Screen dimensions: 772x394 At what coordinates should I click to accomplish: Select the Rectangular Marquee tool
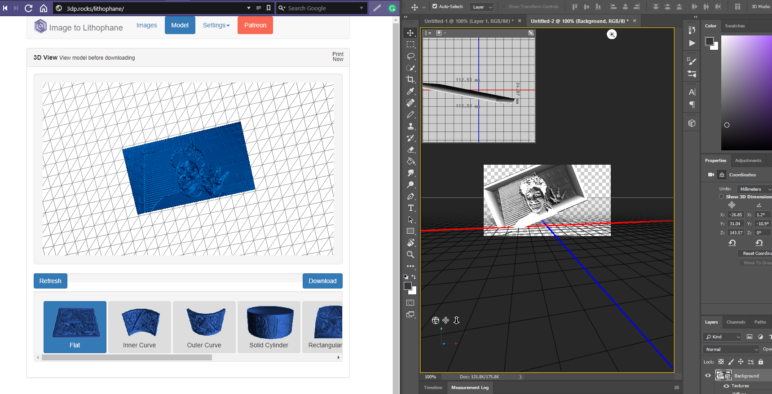[410, 44]
